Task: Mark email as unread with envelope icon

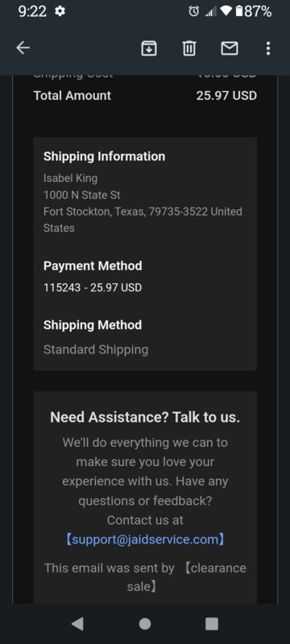Action: click(230, 48)
